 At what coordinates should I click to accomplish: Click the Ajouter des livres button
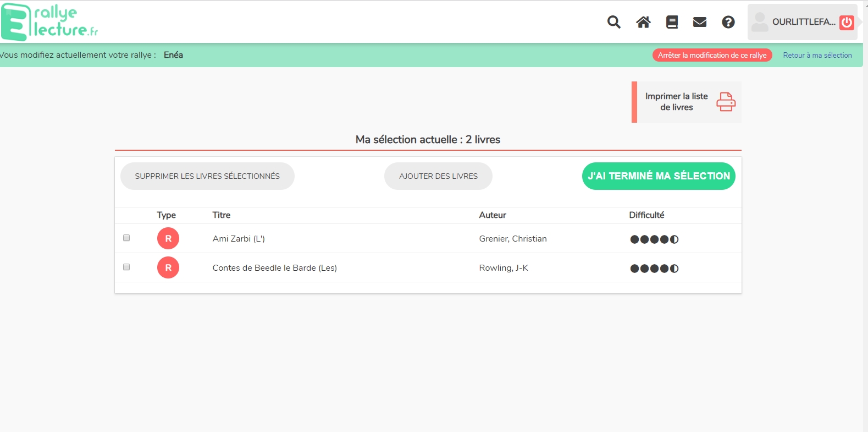[438, 176]
